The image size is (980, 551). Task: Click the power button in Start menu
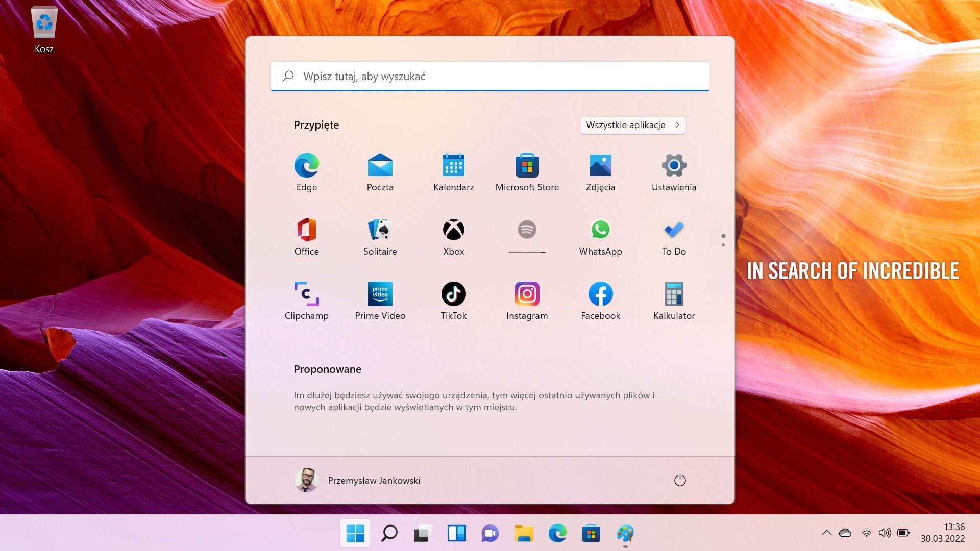tap(680, 480)
